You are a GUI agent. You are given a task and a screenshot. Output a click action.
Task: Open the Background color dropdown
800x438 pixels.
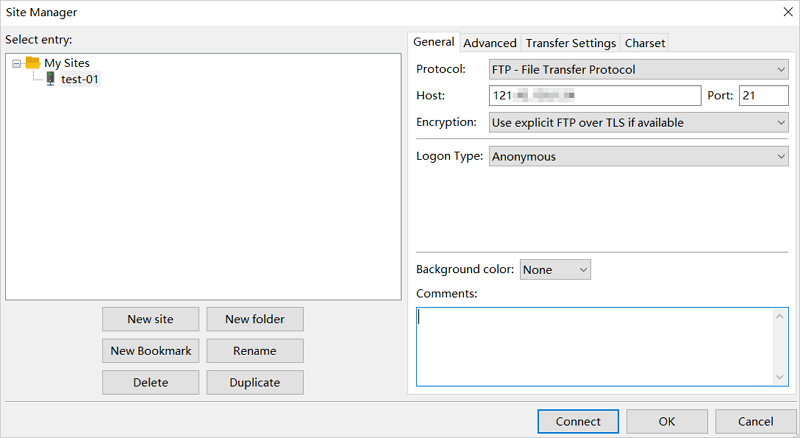pos(555,270)
